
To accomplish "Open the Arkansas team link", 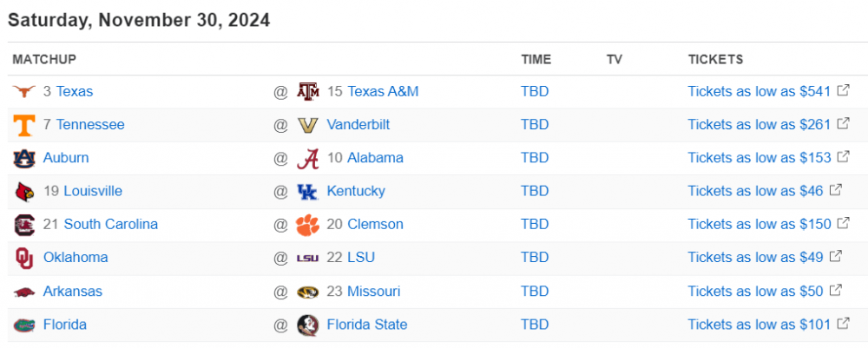I will [73, 292].
